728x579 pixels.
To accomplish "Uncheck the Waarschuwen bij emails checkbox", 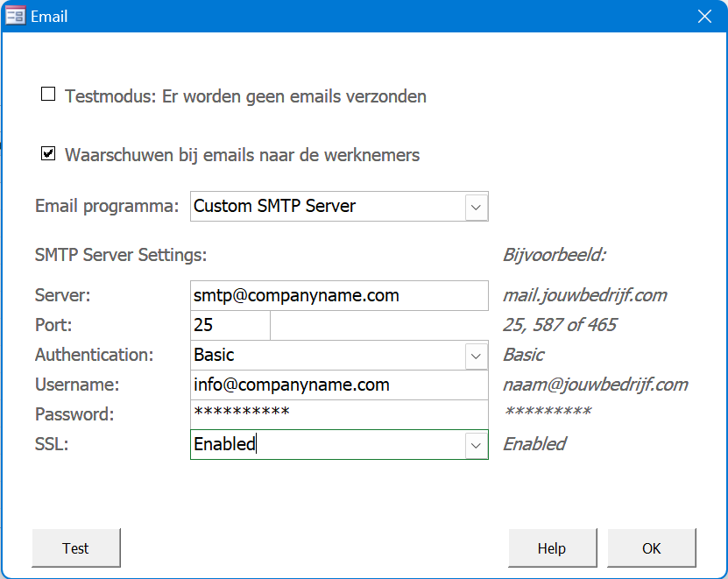I will coord(48,154).
